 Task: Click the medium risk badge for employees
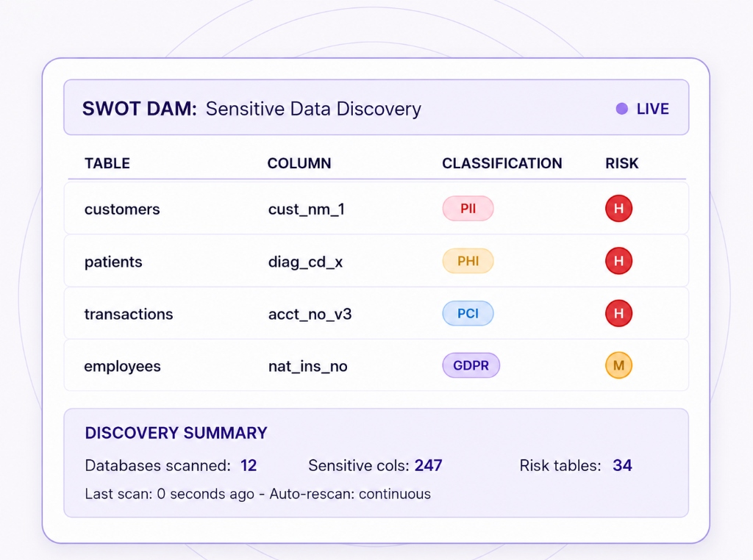[x=618, y=365]
